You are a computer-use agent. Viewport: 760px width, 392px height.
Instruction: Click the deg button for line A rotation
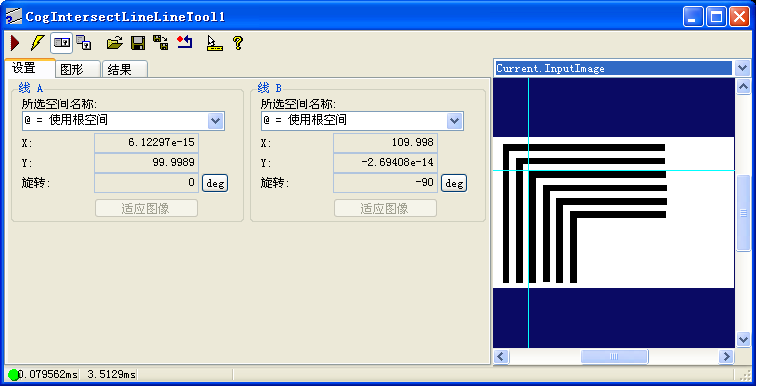tap(215, 184)
